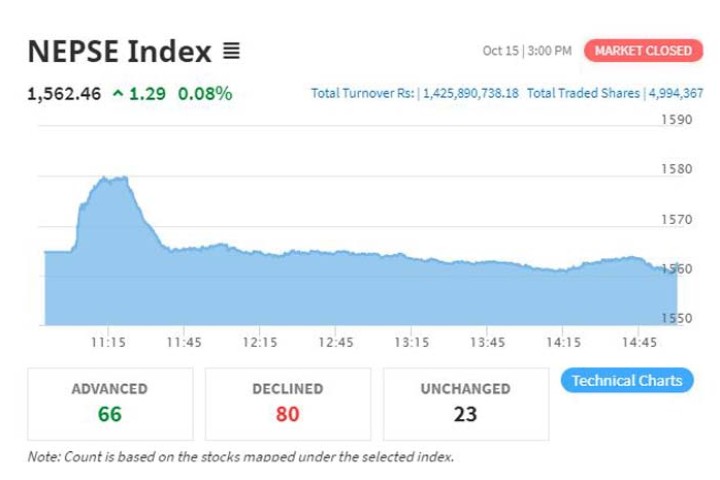
Task: Open the menu icon beside NEPSE Index
Action: click(x=231, y=51)
